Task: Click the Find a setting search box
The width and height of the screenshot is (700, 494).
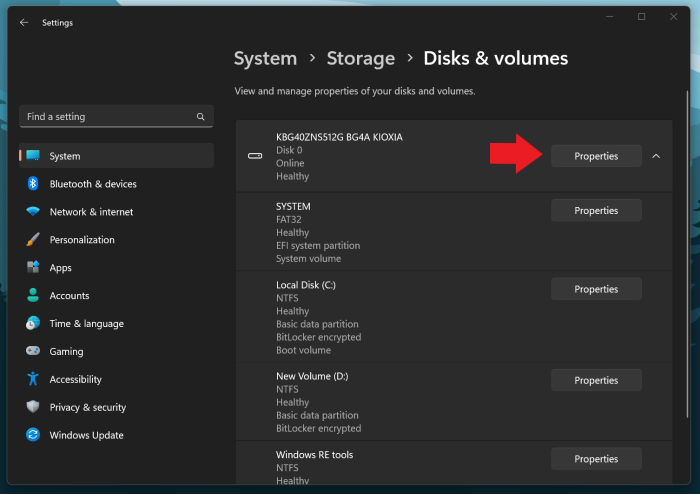Action: tap(116, 116)
